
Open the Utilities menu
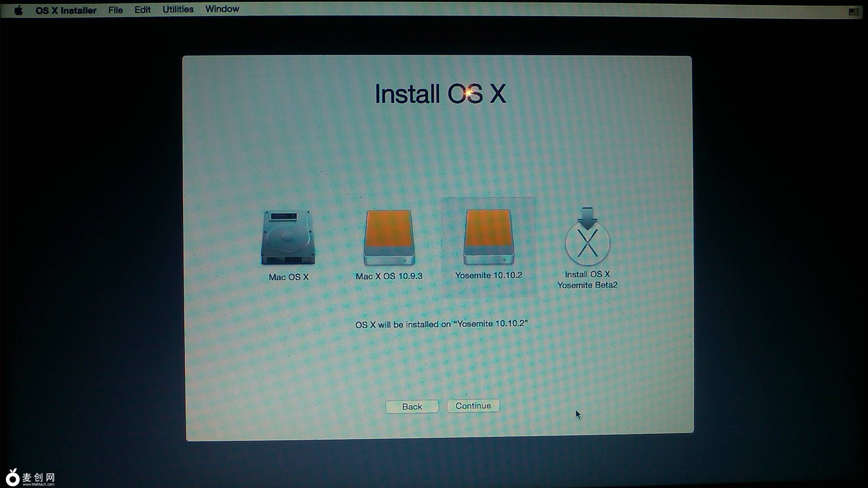click(x=178, y=9)
